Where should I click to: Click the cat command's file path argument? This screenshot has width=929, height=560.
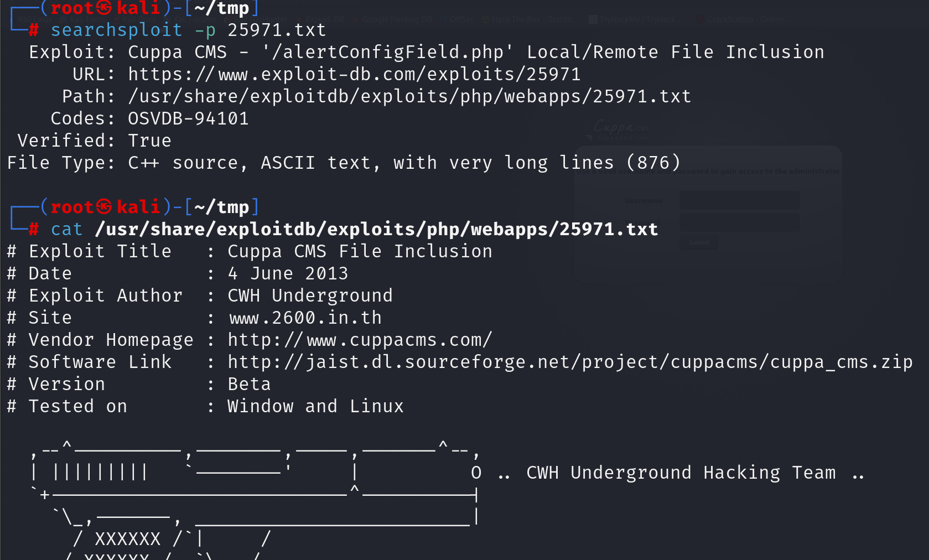pyautogui.click(x=376, y=229)
